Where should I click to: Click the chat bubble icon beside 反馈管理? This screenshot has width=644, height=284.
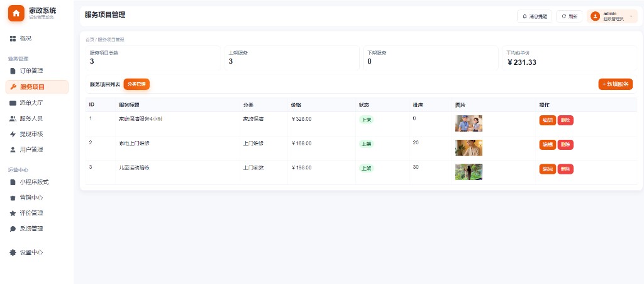[x=13, y=229]
